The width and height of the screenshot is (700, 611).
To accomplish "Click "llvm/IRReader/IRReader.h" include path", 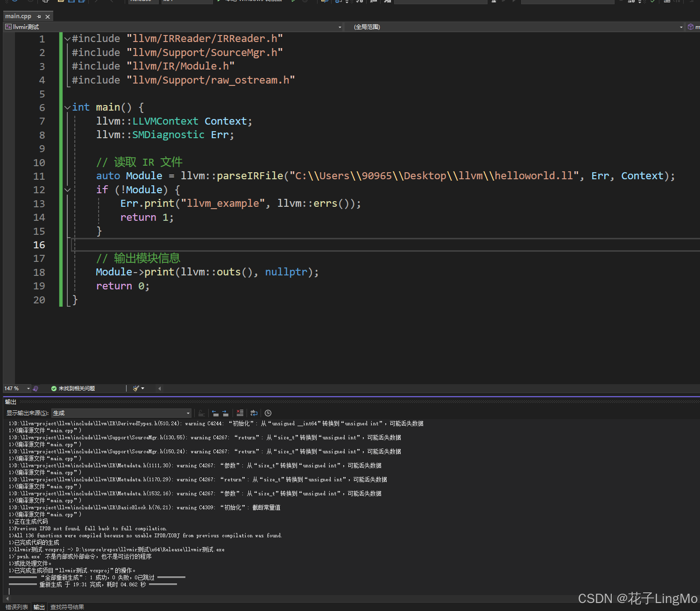I will [205, 39].
